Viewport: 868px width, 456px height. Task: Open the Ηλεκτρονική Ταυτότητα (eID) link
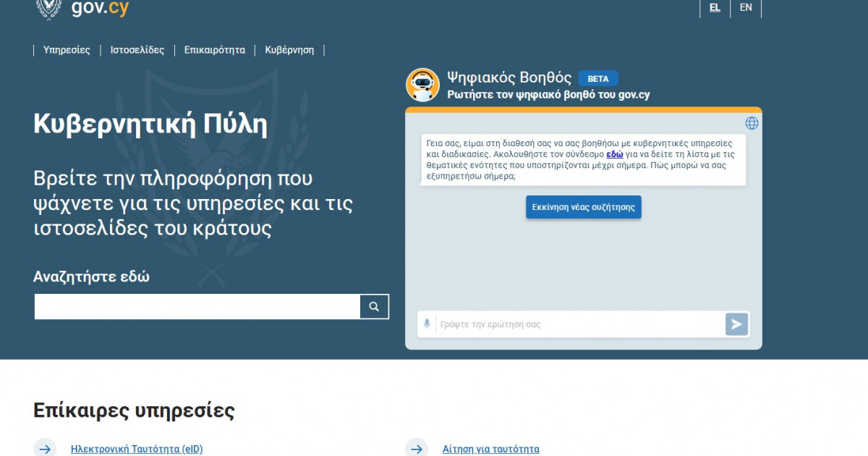pos(137,449)
